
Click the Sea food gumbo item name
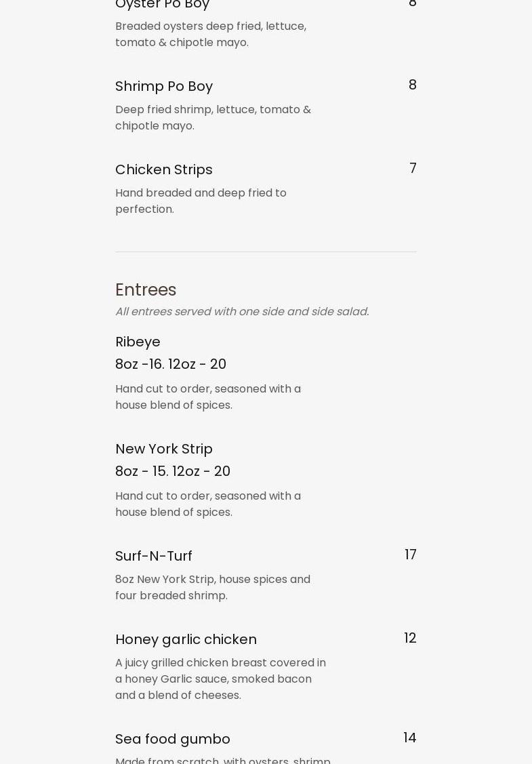(x=173, y=739)
